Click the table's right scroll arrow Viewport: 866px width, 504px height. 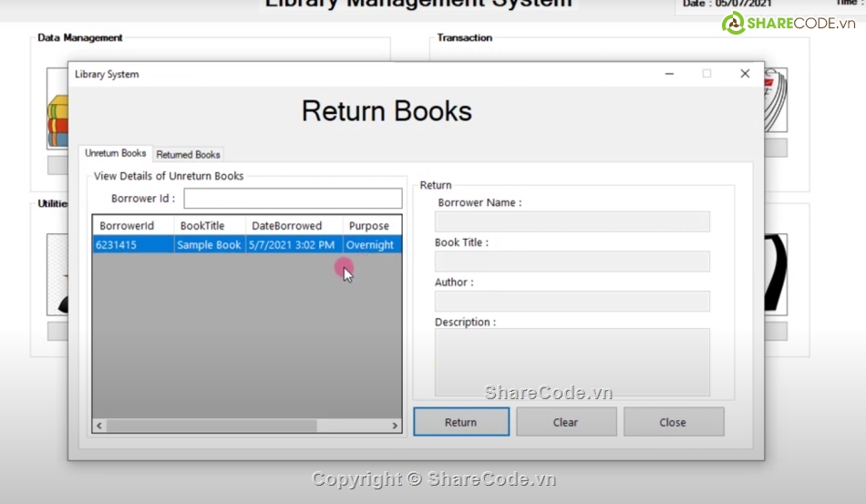pos(395,426)
